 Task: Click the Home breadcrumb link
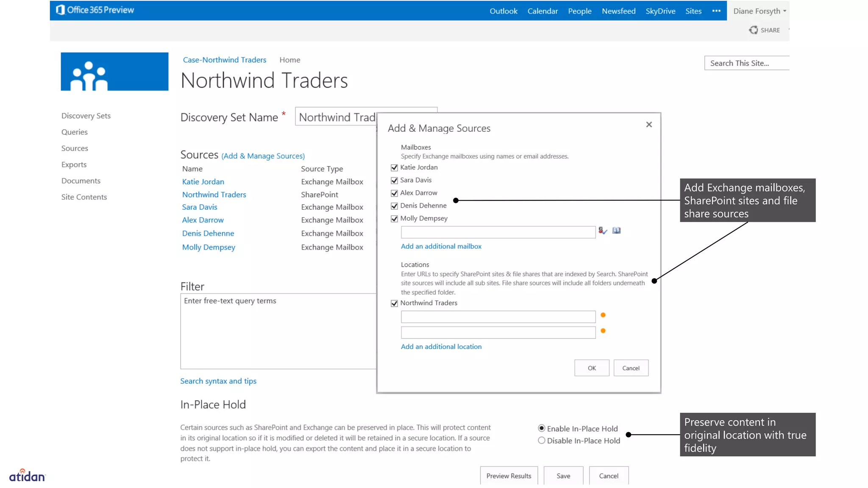tap(290, 60)
